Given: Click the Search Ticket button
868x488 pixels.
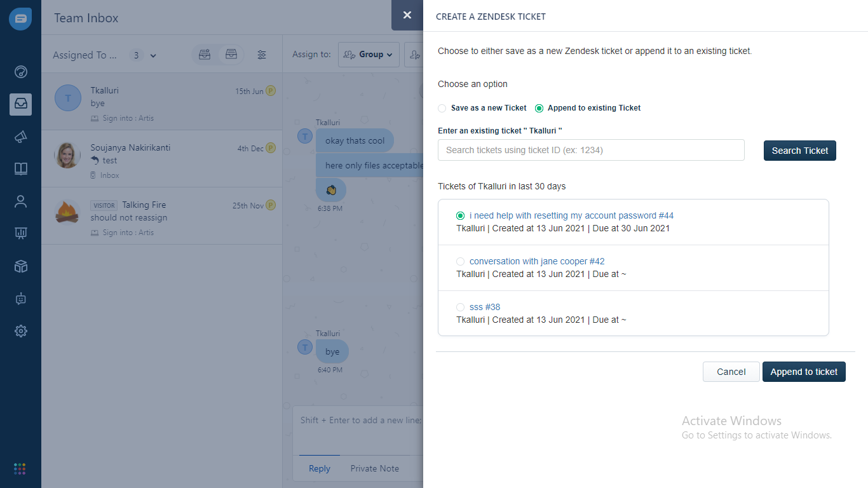Looking at the screenshot, I should (800, 151).
